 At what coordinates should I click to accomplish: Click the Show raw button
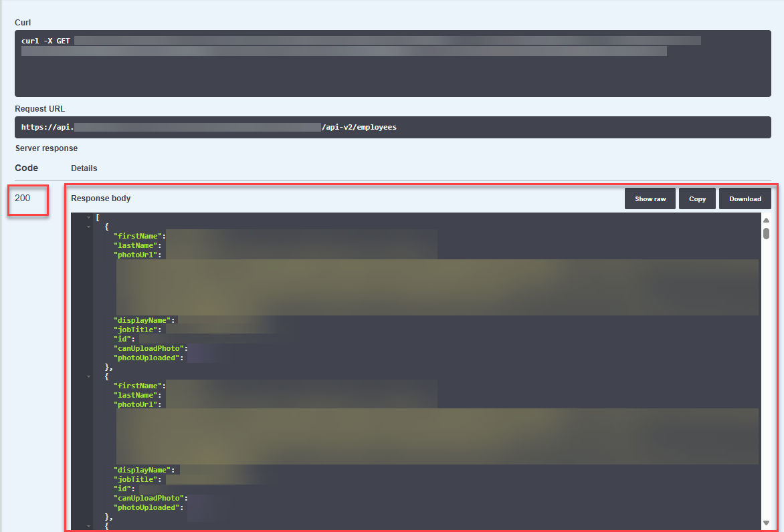[x=650, y=198]
